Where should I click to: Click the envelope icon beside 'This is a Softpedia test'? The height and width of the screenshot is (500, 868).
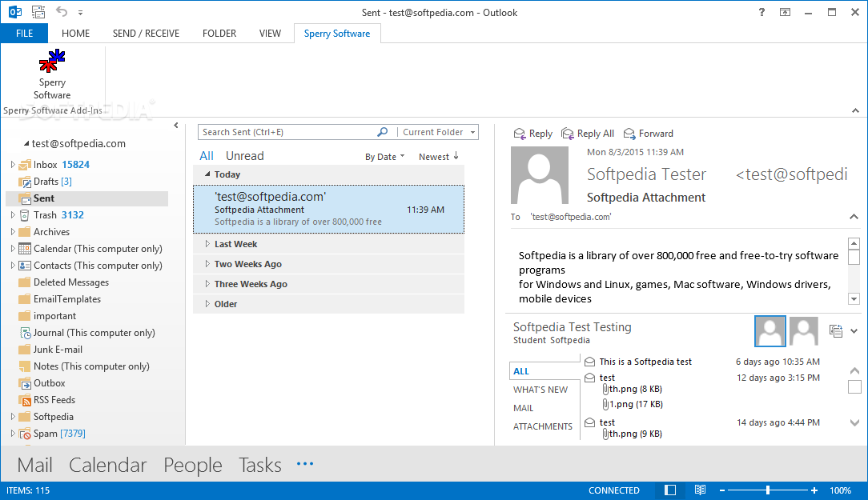pos(590,362)
